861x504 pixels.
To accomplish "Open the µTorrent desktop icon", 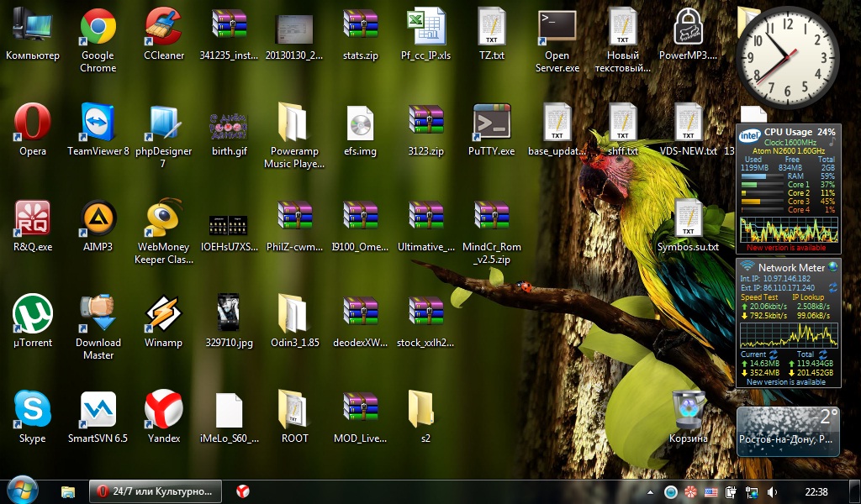I will click(x=32, y=315).
